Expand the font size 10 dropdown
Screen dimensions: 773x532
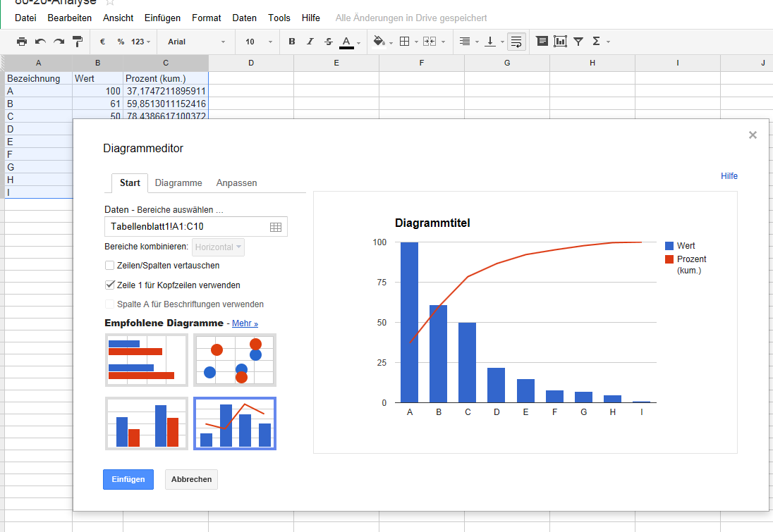click(x=258, y=42)
